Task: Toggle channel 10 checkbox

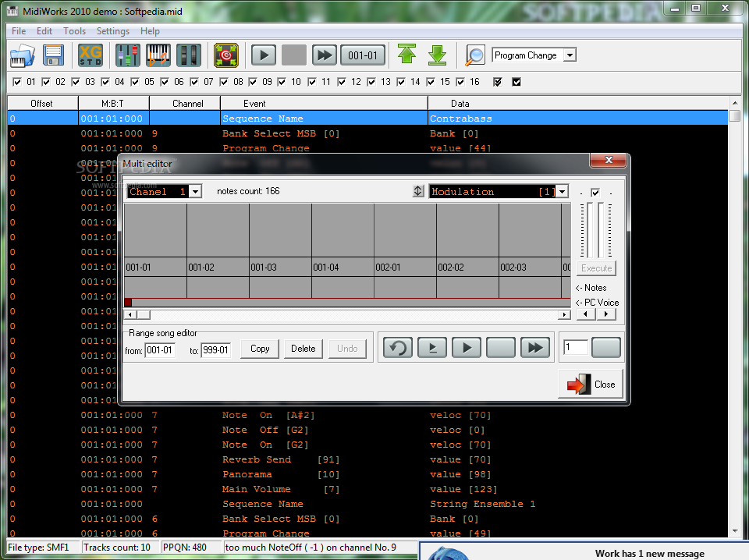Action: (x=282, y=82)
